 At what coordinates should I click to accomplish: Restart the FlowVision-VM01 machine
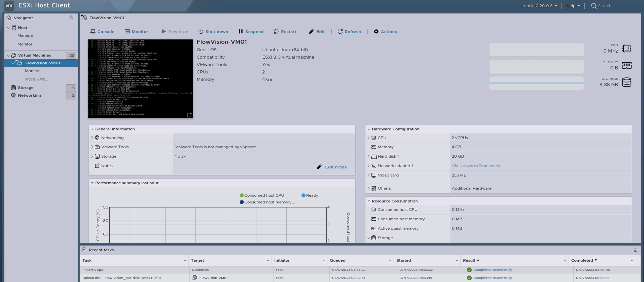click(x=285, y=31)
